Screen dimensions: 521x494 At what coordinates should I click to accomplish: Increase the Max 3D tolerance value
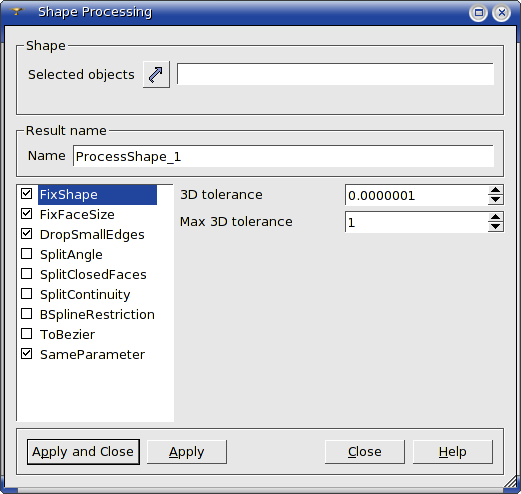pos(495,217)
